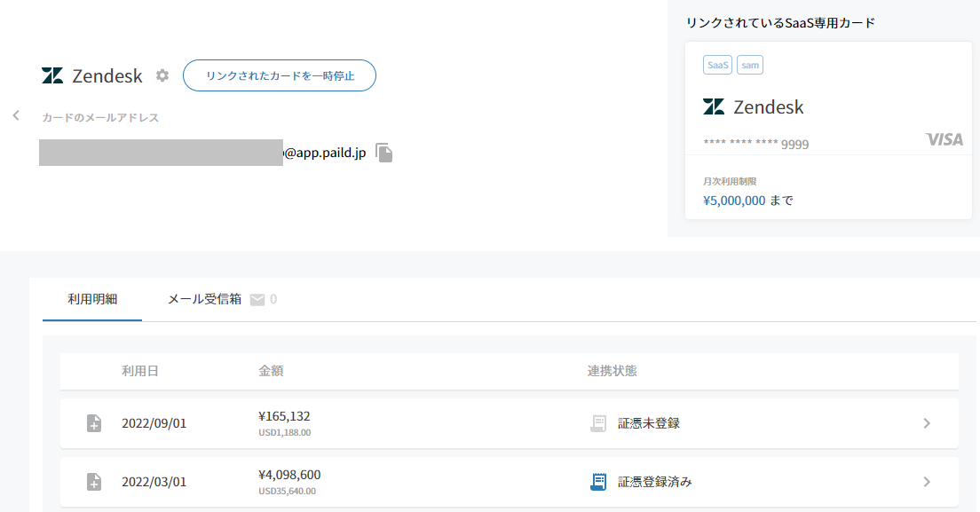Copy the card email address icon
980x512 pixels.
click(x=383, y=153)
